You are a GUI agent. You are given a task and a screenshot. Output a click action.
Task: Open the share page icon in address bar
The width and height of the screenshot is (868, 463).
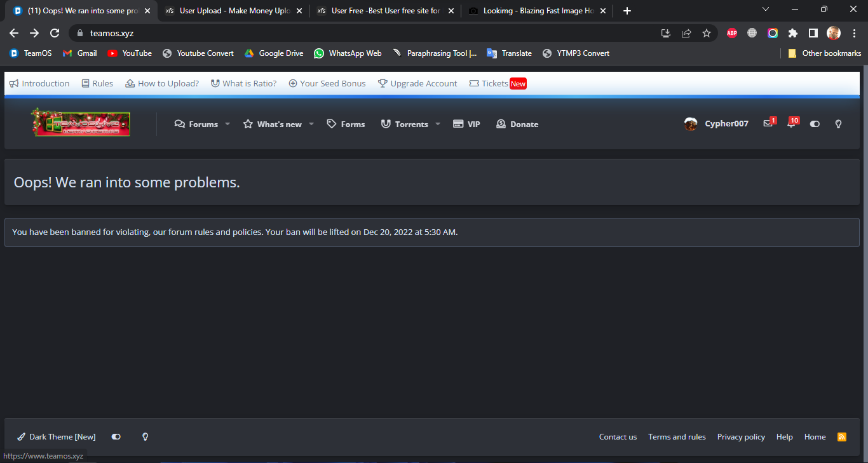(686, 33)
